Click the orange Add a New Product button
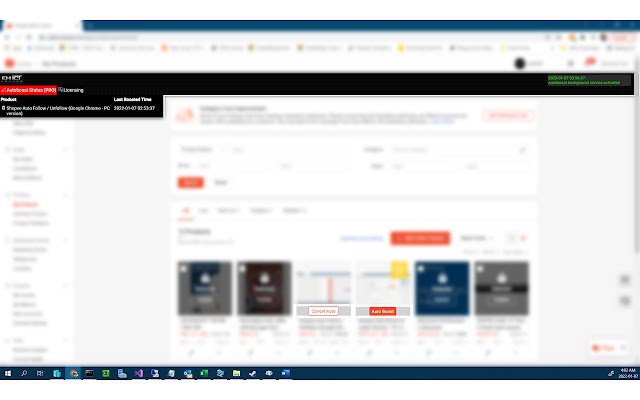Image resolution: width=640 pixels, height=400 pixels. coord(420,238)
